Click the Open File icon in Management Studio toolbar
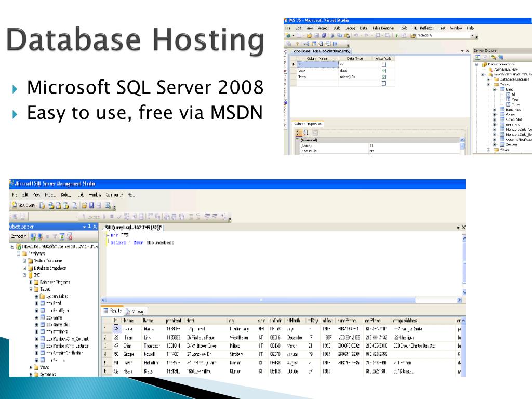 pos(84,205)
